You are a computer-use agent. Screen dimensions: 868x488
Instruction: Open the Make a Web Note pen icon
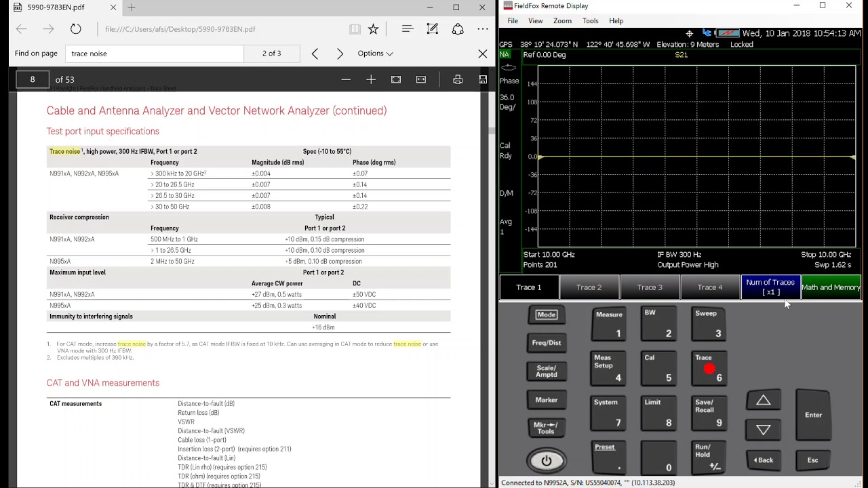click(x=433, y=29)
